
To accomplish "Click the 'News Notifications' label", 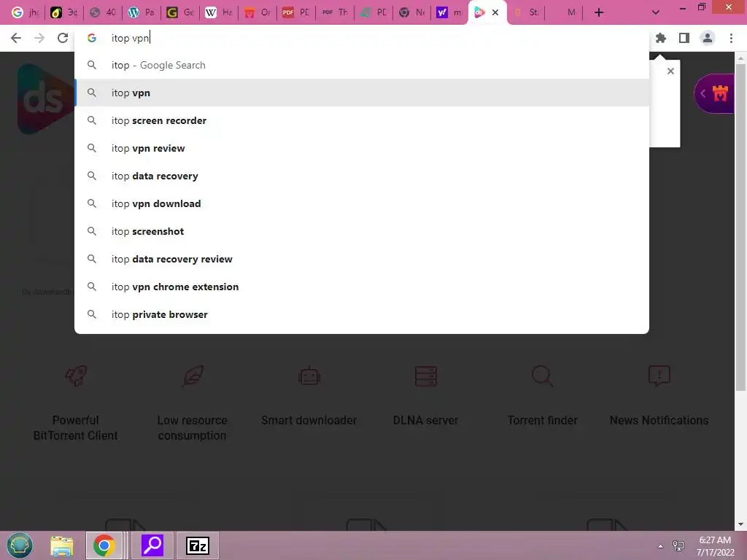I will pos(659,421).
